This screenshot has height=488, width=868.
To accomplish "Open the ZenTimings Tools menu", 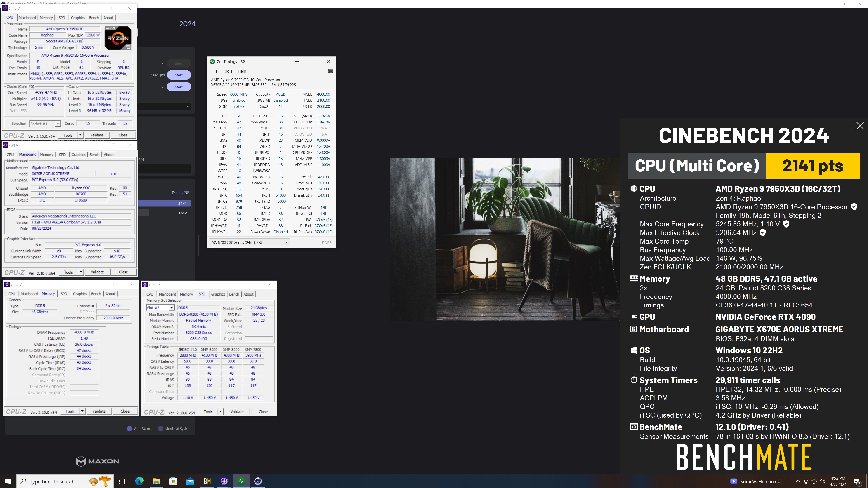I will coord(227,71).
